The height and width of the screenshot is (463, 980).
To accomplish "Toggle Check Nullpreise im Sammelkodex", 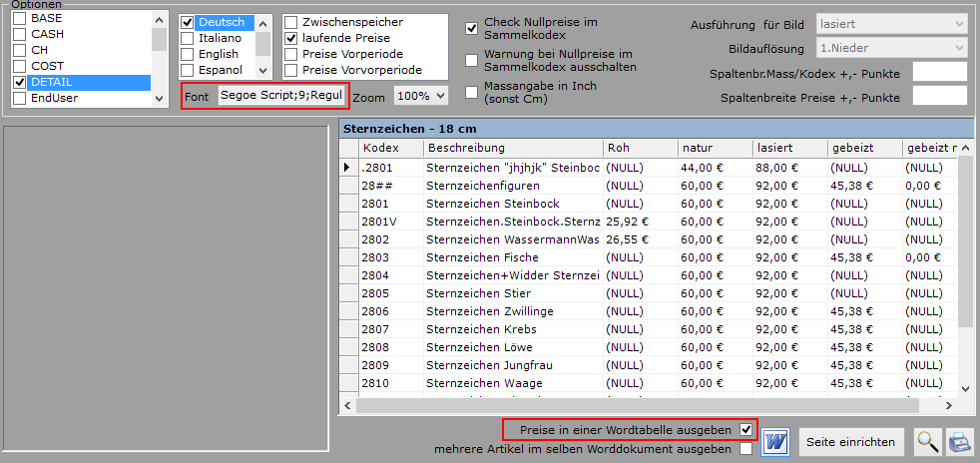I will (471, 28).
